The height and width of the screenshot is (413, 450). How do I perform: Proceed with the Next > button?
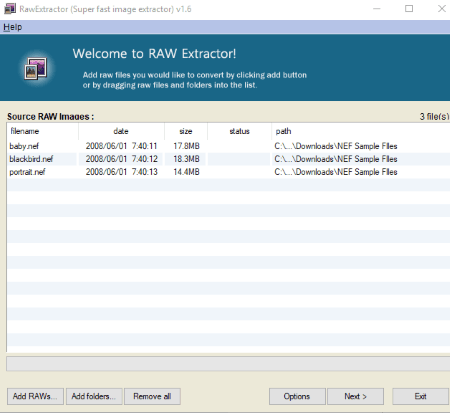point(355,396)
